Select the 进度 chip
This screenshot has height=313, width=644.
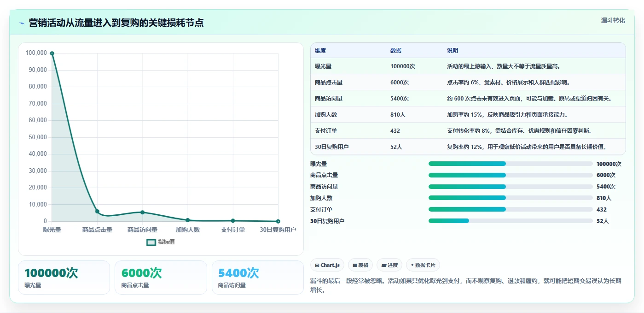[x=389, y=265]
